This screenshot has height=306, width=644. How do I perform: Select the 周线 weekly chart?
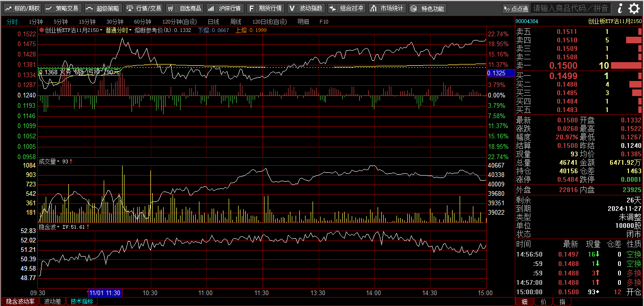click(x=236, y=22)
